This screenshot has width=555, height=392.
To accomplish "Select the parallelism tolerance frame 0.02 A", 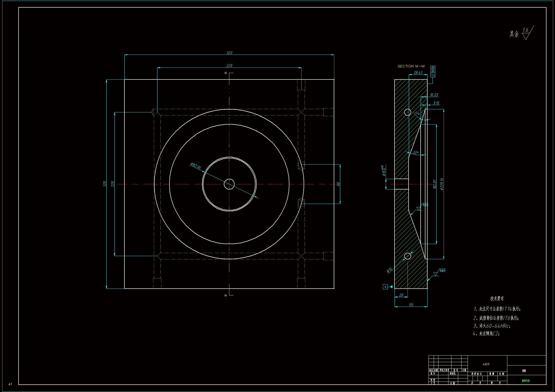I will 433,71.
